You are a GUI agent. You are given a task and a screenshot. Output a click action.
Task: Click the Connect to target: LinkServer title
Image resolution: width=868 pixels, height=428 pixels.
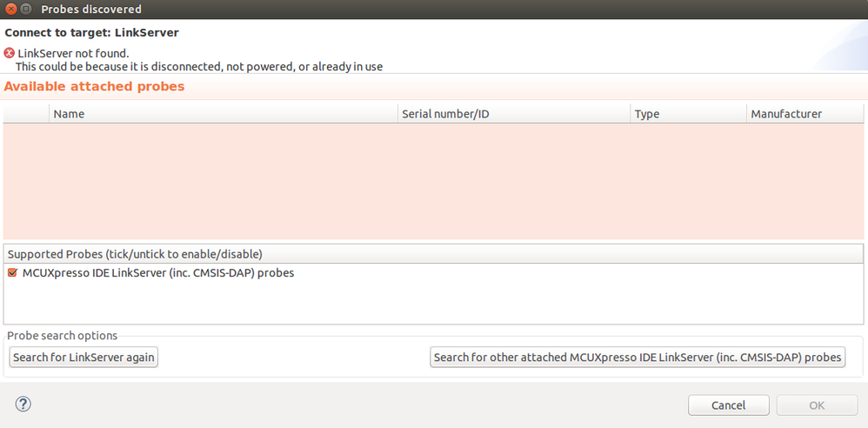(92, 33)
